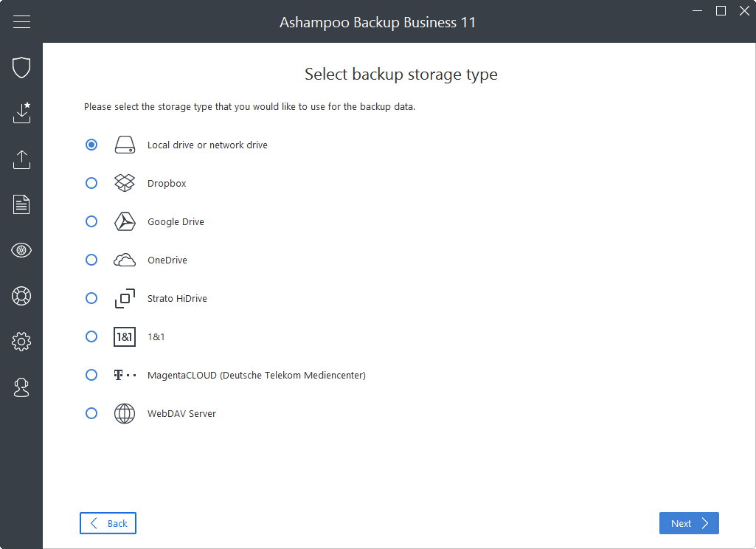Click the WebDAV Server globe icon

[x=125, y=413]
